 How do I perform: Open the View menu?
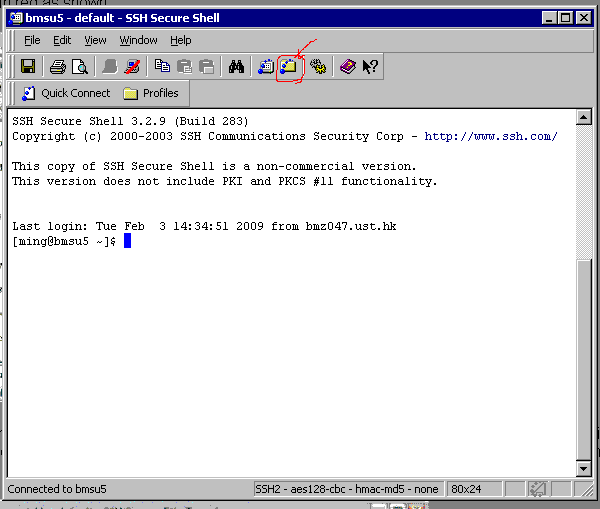pos(95,40)
